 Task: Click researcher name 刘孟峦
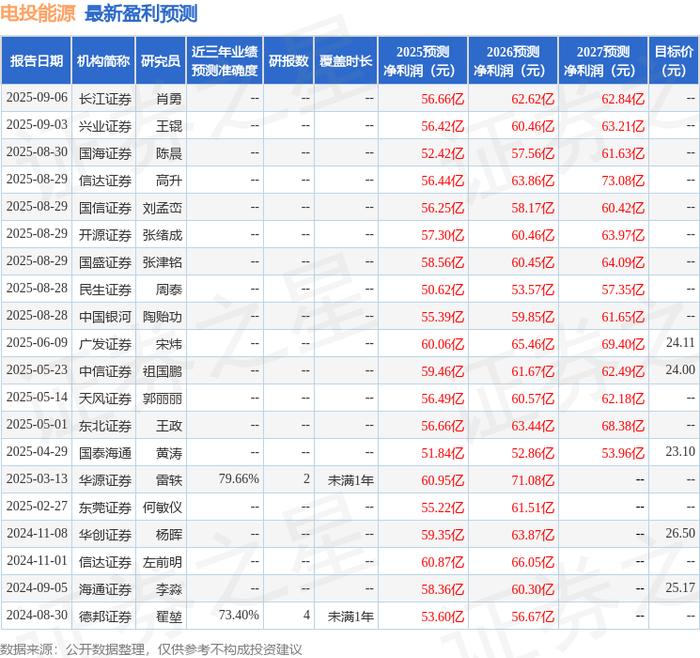(162, 208)
